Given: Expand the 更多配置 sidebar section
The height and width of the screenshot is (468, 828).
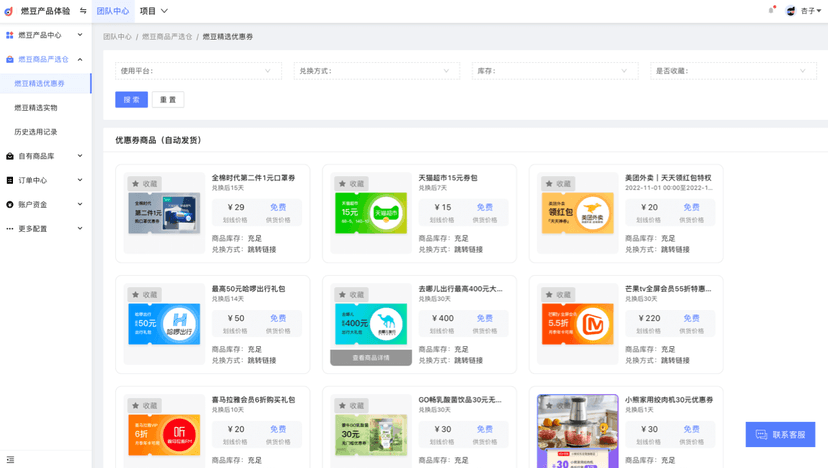Looking at the screenshot, I should 80,229.
